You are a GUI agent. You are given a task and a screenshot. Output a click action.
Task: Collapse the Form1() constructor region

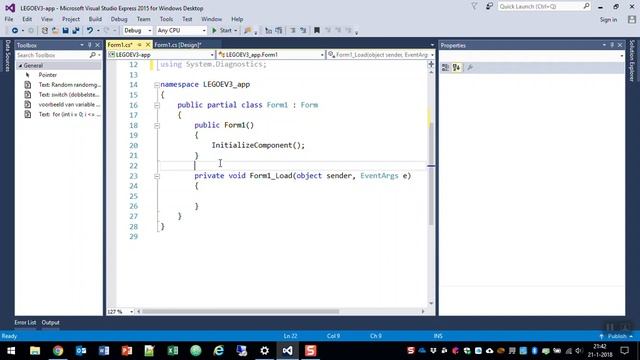point(157,126)
